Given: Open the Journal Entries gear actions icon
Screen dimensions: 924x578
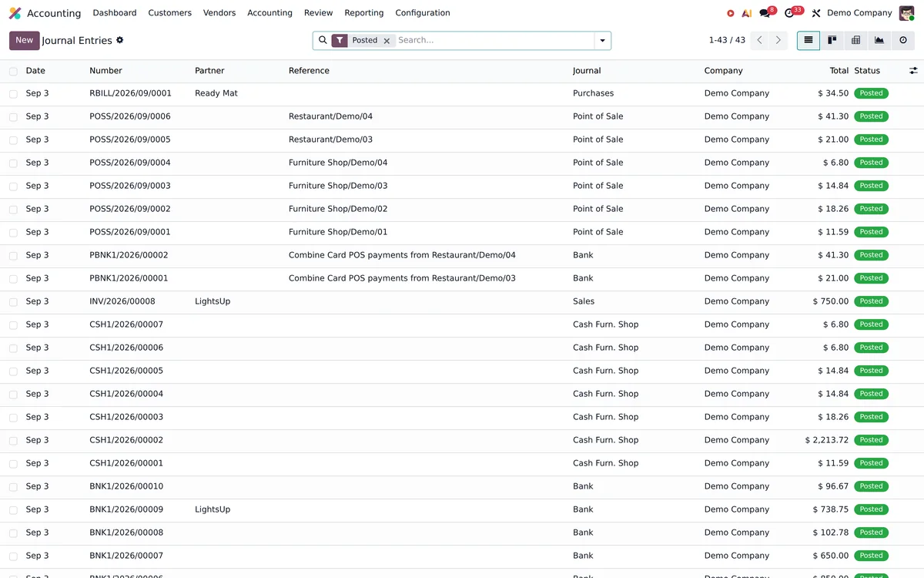Looking at the screenshot, I should tap(119, 40).
